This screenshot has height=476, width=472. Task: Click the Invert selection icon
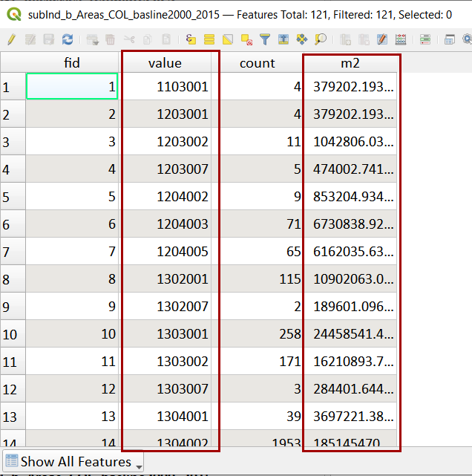click(x=228, y=39)
